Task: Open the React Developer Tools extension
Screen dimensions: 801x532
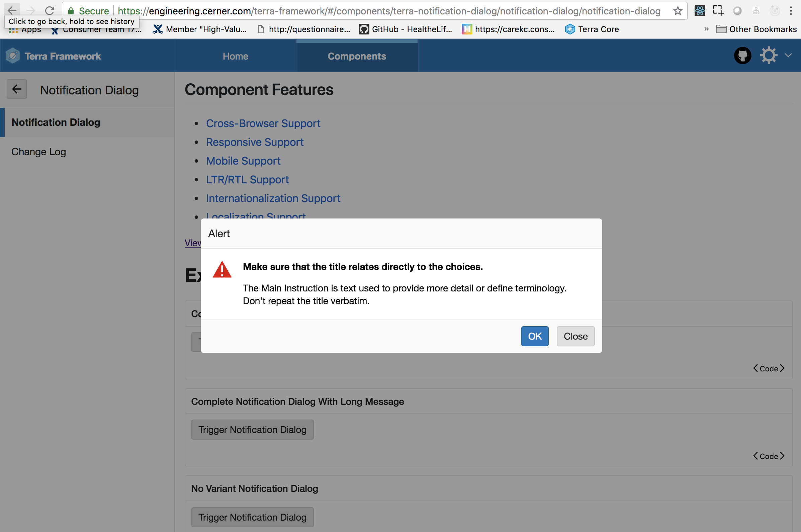Action: (x=700, y=10)
